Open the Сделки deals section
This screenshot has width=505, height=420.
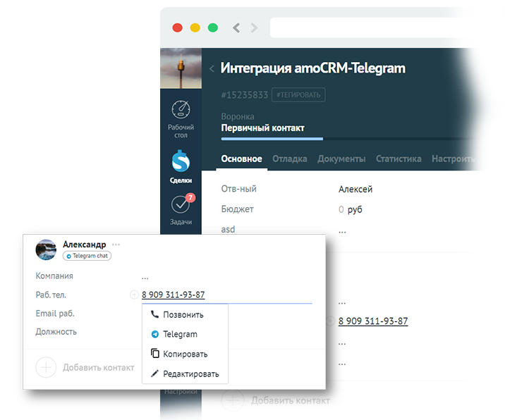click(x=181, y=167)
